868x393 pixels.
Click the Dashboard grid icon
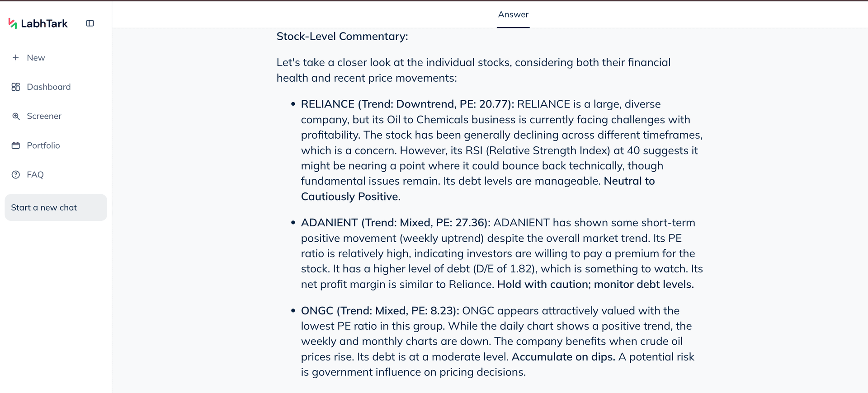coord(16,87)
